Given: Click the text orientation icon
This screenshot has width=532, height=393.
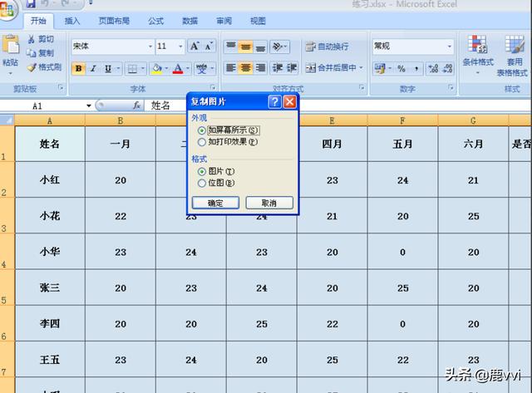Looking at the screenshot, I should tap(278, 47).
